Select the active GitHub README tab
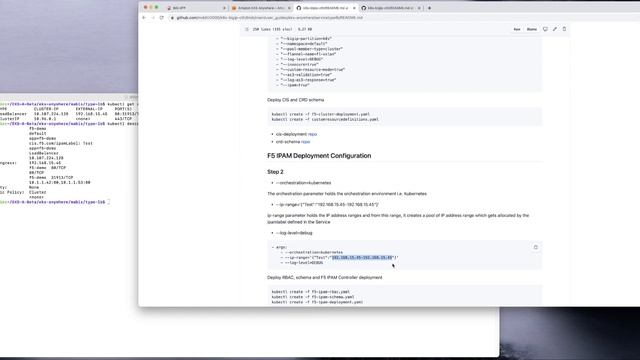The image size is (640, 360). pos(325,8)
